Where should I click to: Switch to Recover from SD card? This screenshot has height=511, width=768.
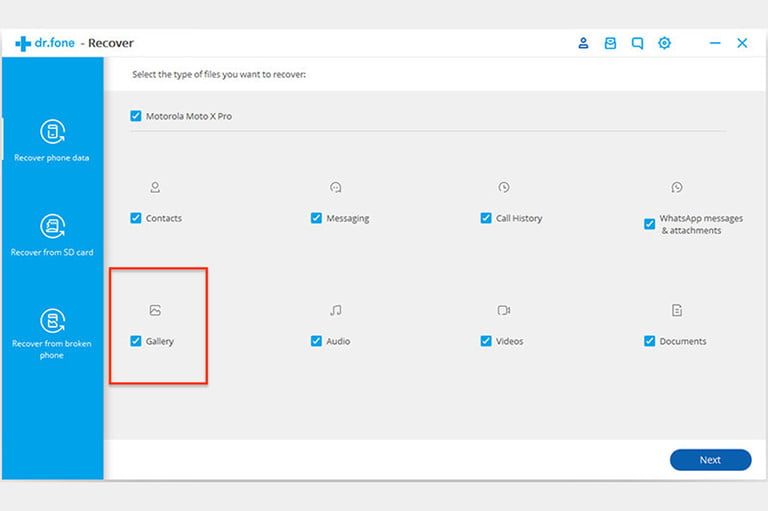52,235
